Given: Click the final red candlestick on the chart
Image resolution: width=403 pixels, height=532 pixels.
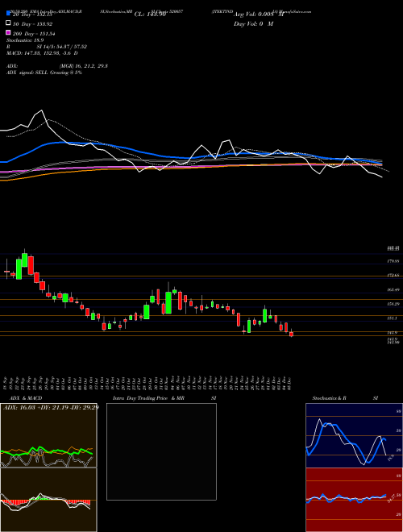Looking at the screenshot, I should (291, 334).
